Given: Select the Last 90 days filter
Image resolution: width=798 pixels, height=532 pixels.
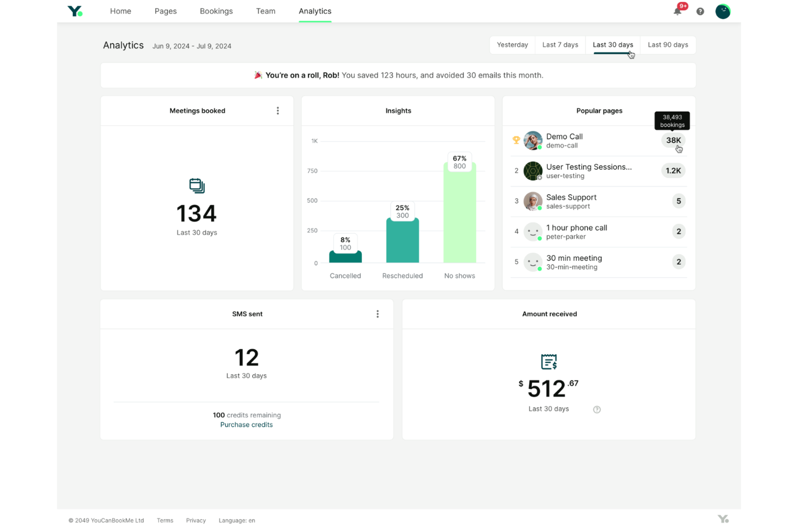Looking at the screenshot, I should (668, 45).
